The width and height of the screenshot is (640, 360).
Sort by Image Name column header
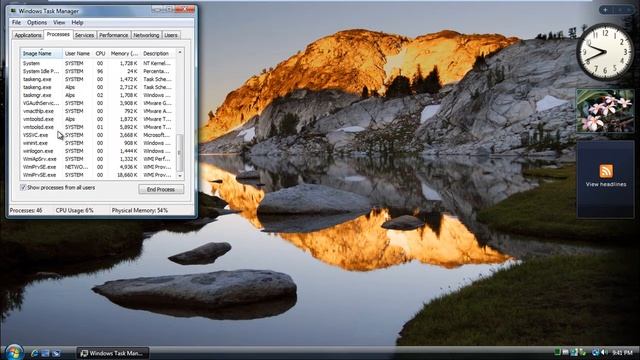point(42,53)
